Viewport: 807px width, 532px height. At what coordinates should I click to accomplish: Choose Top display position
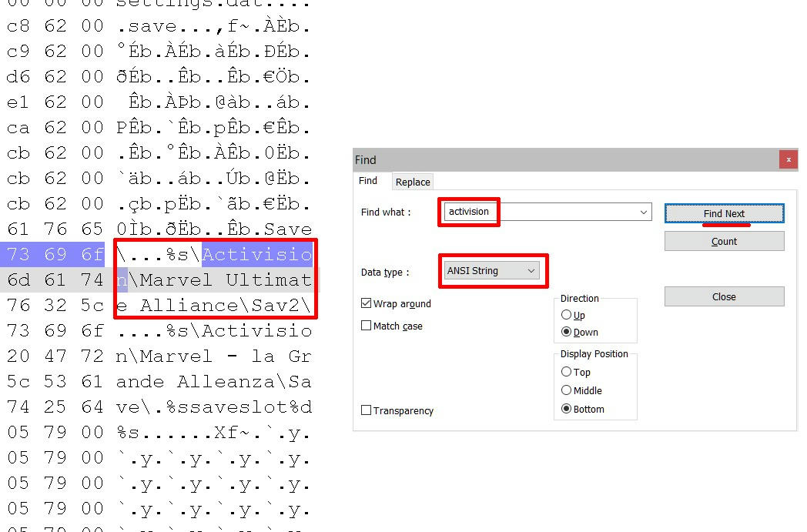pyautogui.click(x=566, y=371)
